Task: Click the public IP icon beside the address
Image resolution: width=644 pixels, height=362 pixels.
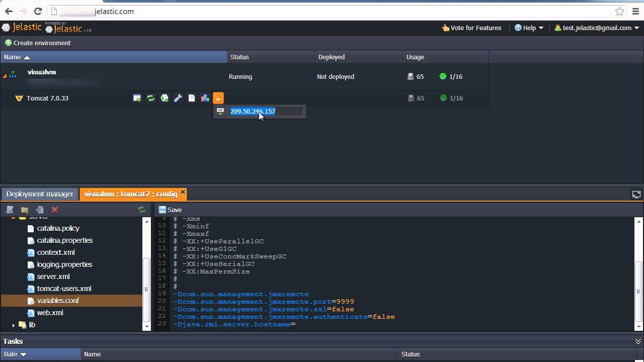Action: point(220,111)
